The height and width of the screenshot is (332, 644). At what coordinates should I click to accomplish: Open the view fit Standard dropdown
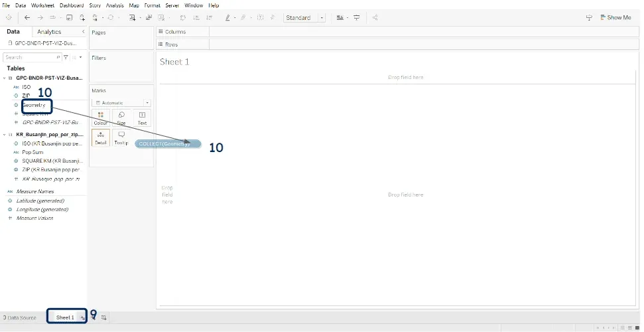coord(304,18)
